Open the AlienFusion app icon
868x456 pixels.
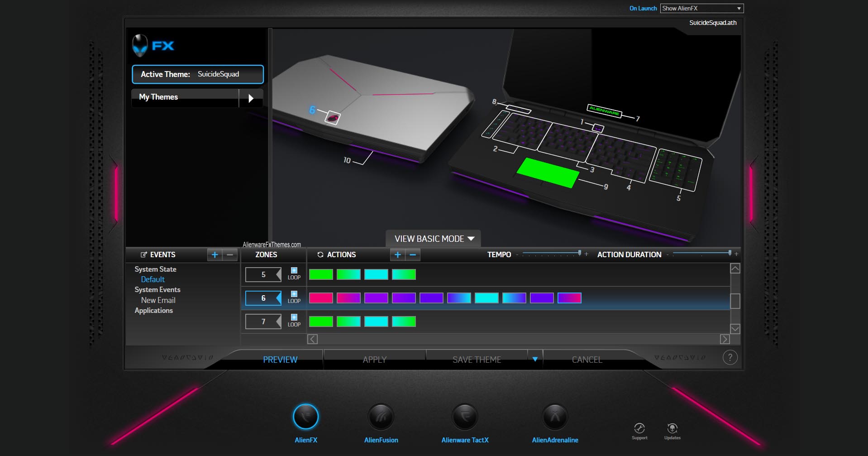(381, 417)
